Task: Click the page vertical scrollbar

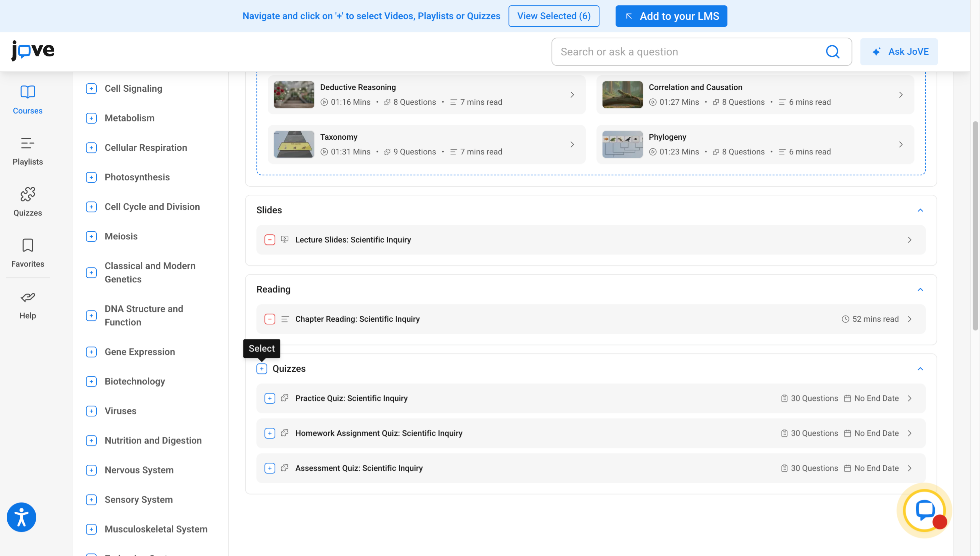Action: (975, 225)
